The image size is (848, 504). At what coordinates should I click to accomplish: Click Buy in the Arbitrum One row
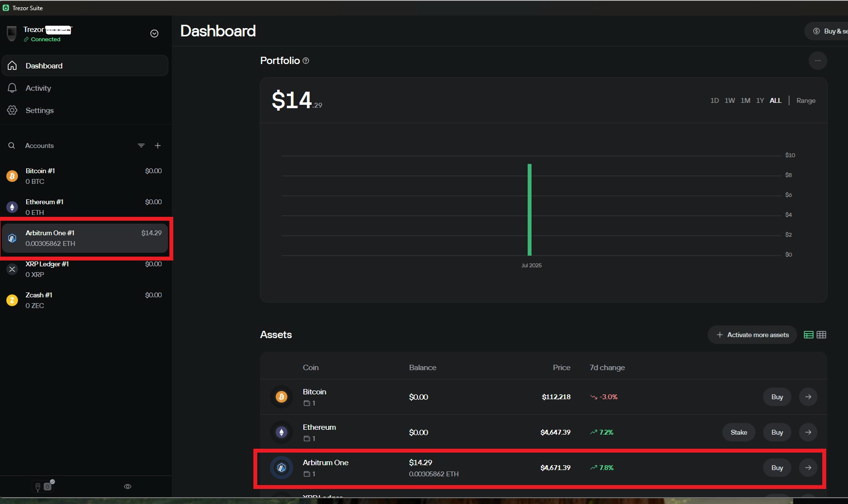coord(777,468)
